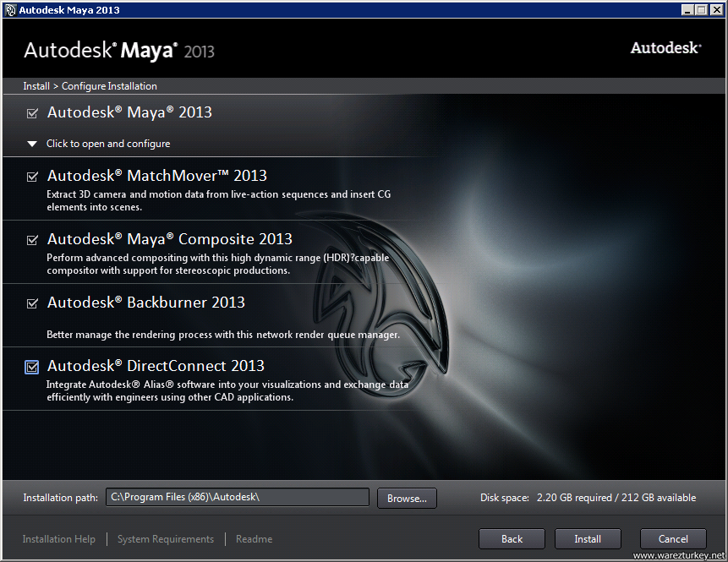Uncheck the Autodesk Maya 2013 checkbox
Image resolution: width=728 pixels, height=562 pixels.
pos(32,113)
